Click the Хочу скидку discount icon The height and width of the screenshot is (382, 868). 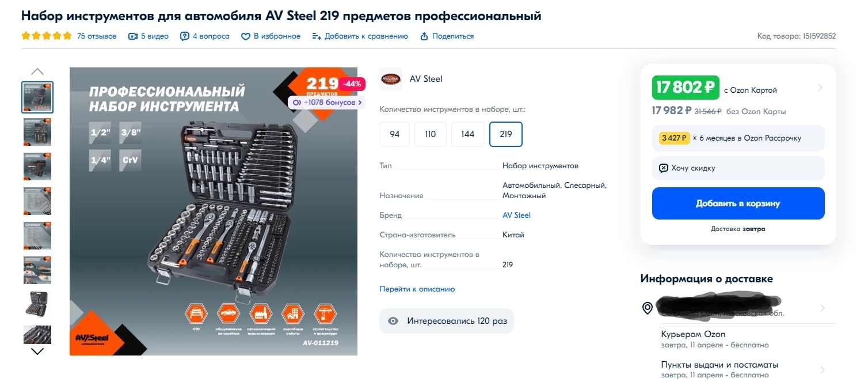click(664, 168)
